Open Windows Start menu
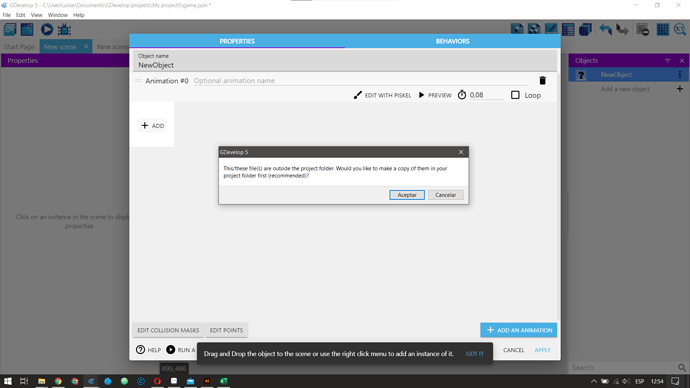 7,381
